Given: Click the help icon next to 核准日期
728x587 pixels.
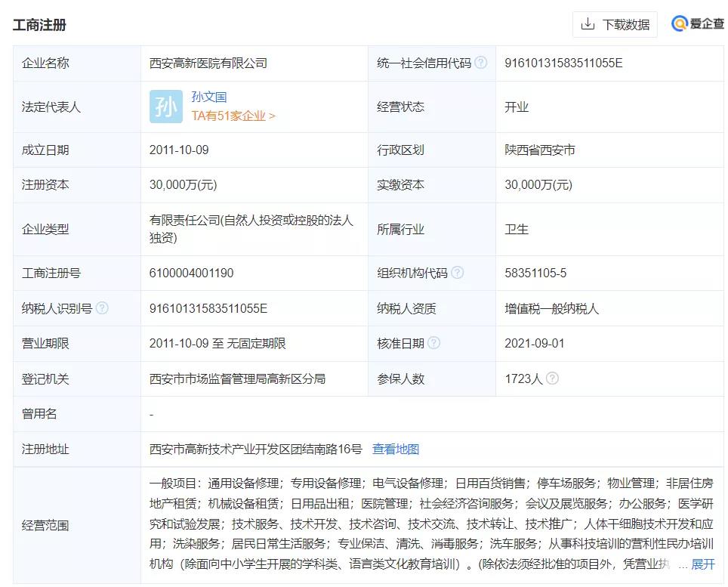Looking at the screenshot, I should (433, 343).
